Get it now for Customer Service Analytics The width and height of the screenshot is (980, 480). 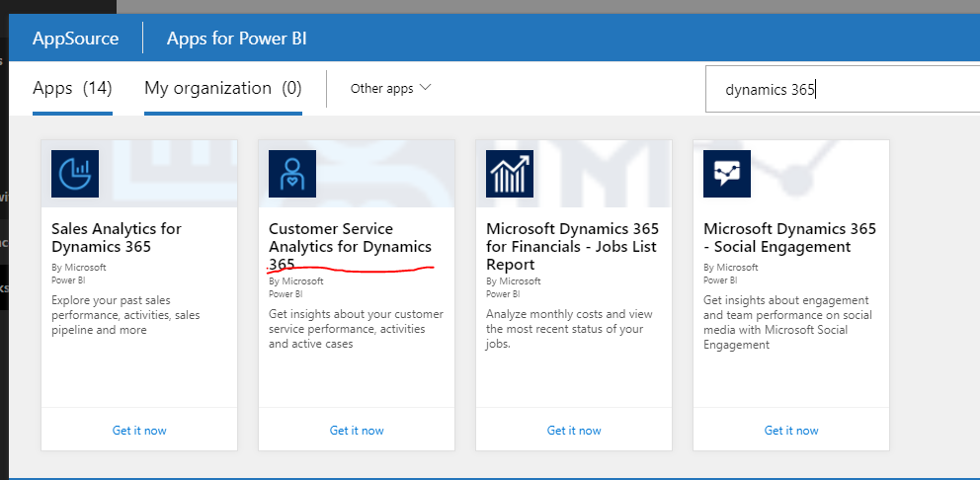pos(357,431)
